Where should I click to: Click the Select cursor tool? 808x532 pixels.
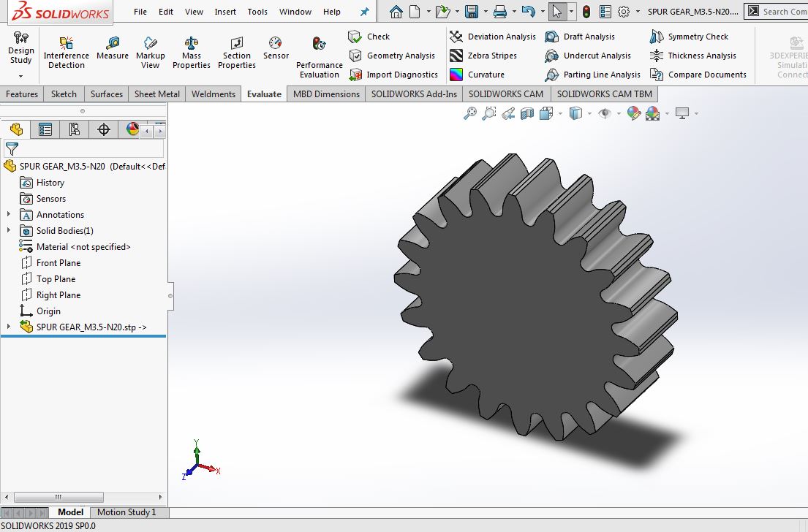click(557, 12)
